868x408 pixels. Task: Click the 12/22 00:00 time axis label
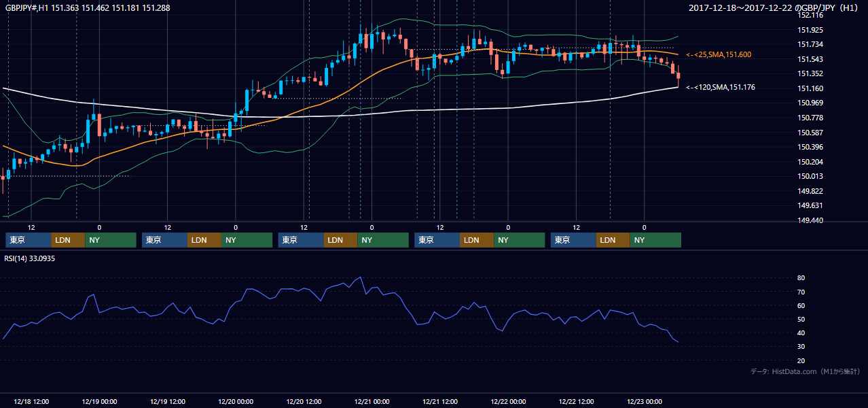[508, 401]
